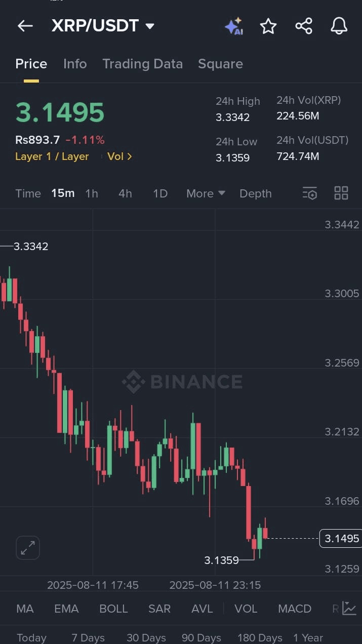Open chart settings icon beside Depth

(309, 193)
